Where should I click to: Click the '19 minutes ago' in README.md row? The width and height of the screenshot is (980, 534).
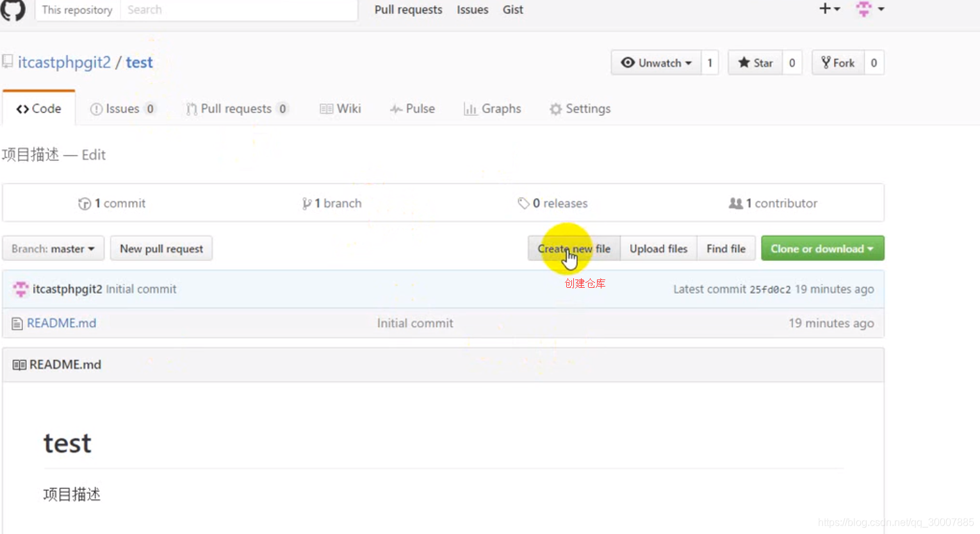[x=831, y=323]
